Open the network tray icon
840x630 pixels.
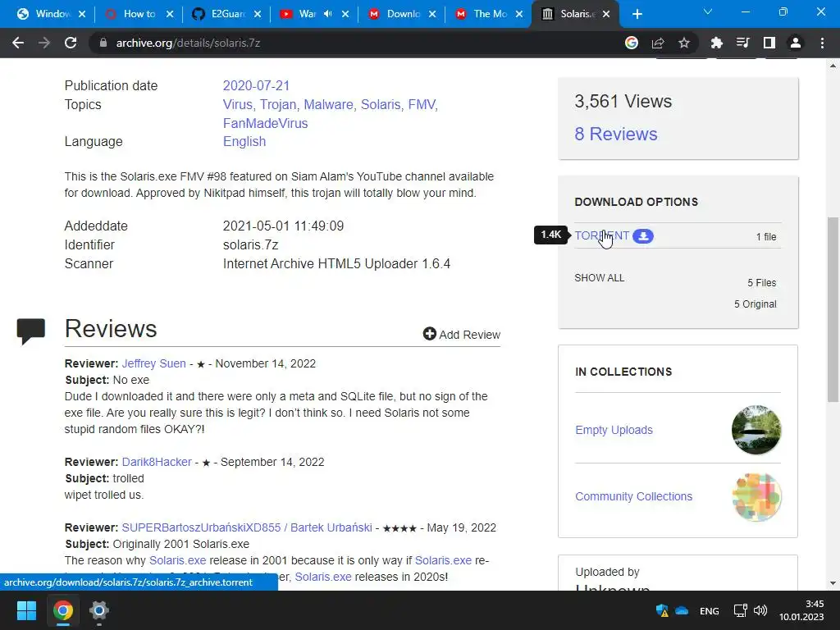coord(741,610)
